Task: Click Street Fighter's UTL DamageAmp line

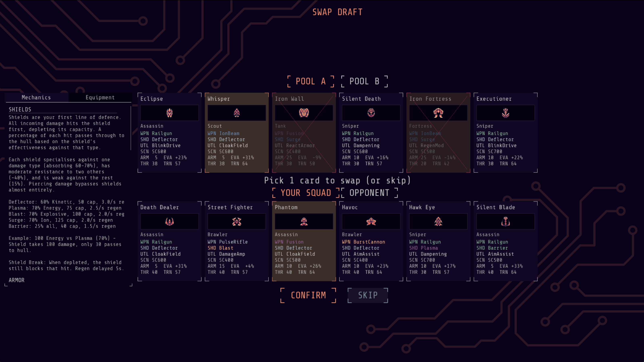Action: tap(226, 254)
